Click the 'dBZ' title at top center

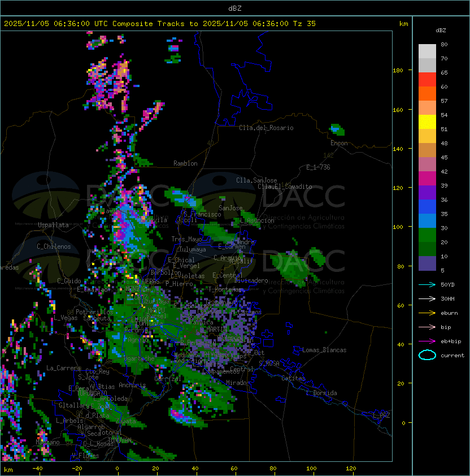click(x=235, y=8)
